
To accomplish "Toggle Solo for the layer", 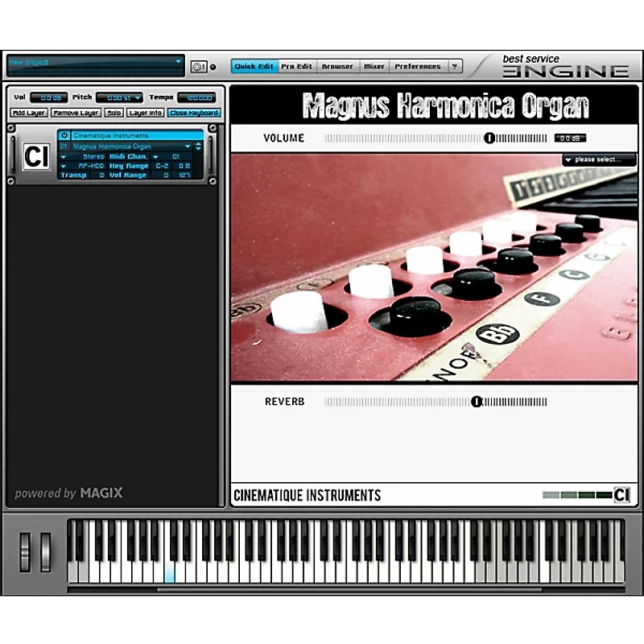I will 114,113.
